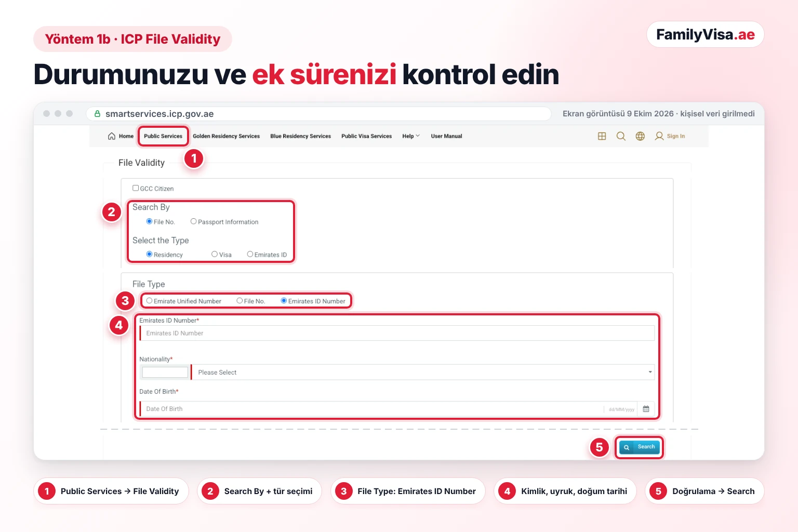Open the grid view icon in navbar

click(602, 136)
